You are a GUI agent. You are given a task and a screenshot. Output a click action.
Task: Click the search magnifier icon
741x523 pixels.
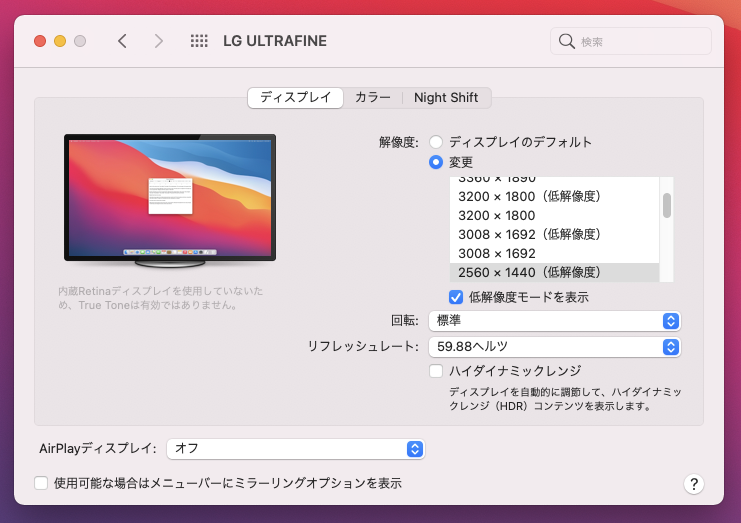click(x=566, y=42)
